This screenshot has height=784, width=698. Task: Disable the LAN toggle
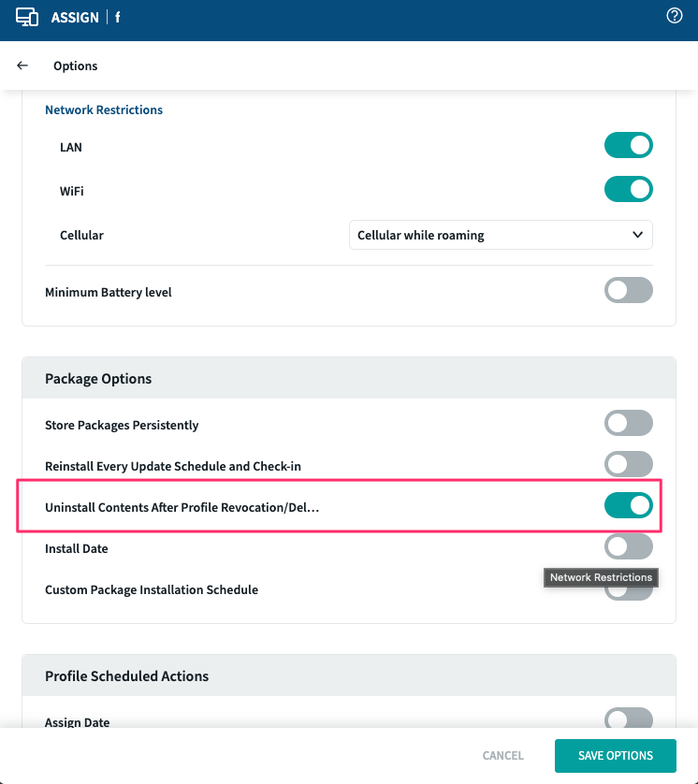pos(628,146)
